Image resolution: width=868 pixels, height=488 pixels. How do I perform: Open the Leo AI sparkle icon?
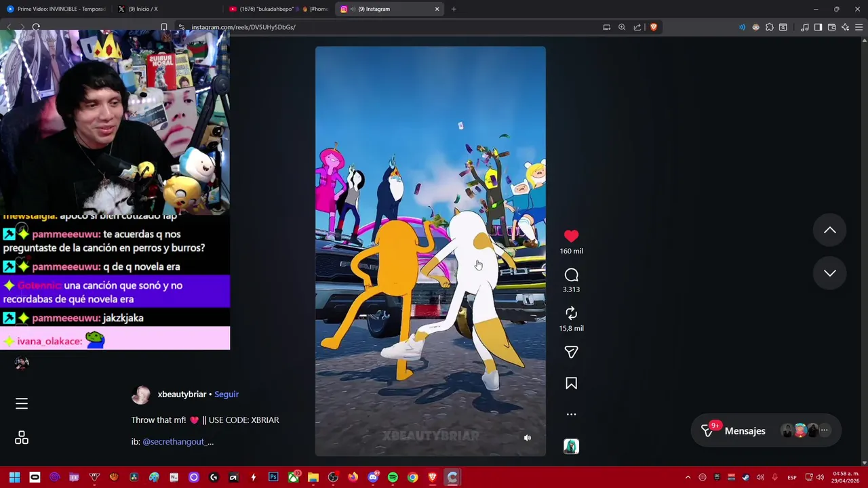point(845,27)
